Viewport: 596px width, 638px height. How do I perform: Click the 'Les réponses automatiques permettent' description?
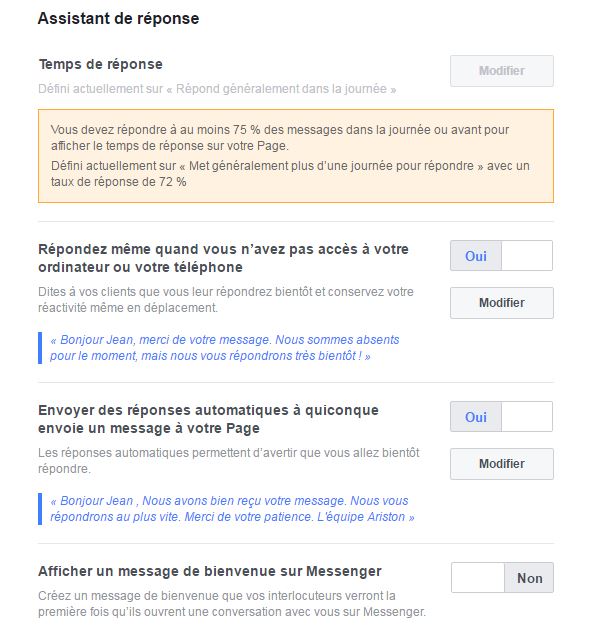(x=229, y=461)
